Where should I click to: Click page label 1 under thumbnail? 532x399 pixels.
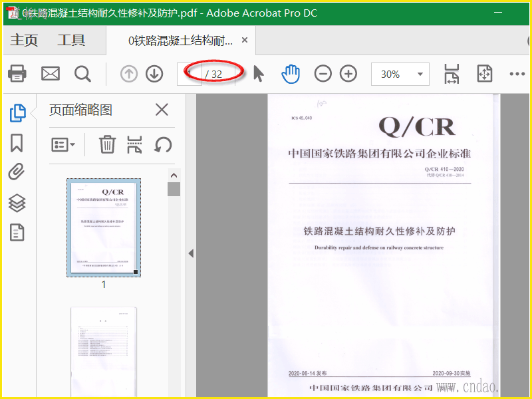tap(104, 285)
